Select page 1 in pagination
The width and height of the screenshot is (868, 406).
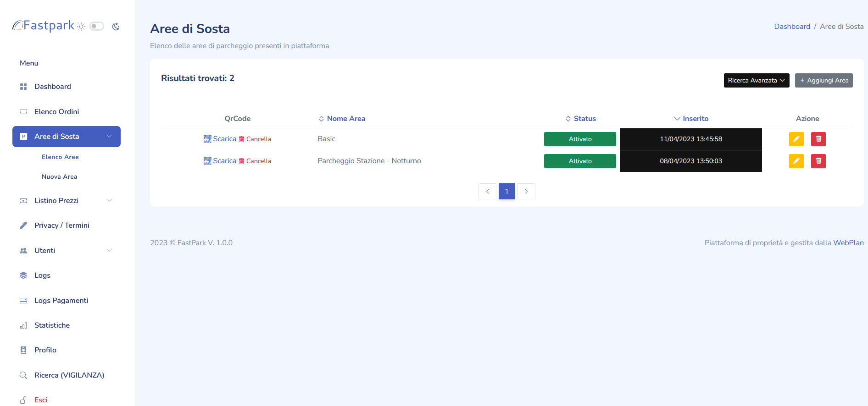coord(507,192)
